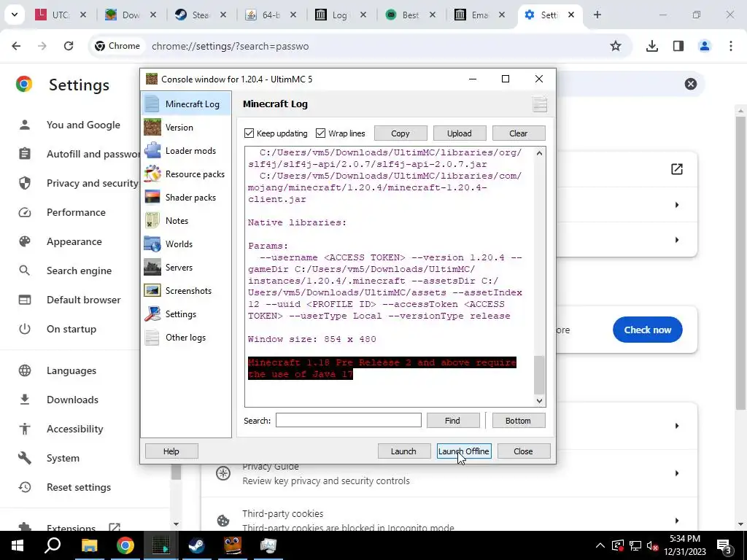Open Chrome three-dot menu

point(730,46)
